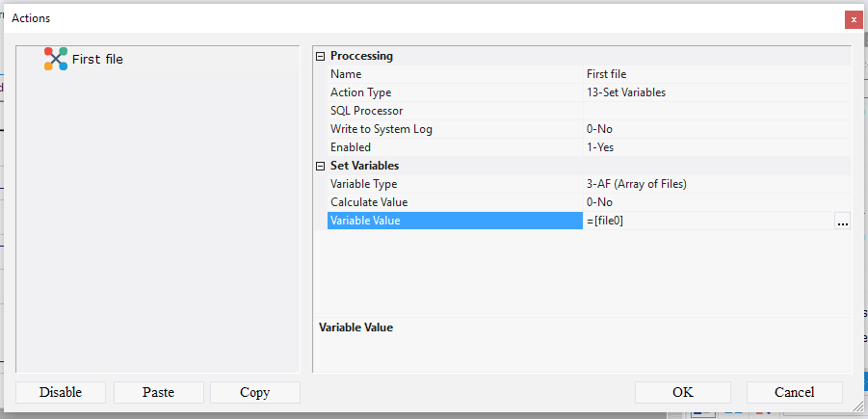Confirm the dialog with OK
This screenshot has width=868, height=419.
click(683, 392)
